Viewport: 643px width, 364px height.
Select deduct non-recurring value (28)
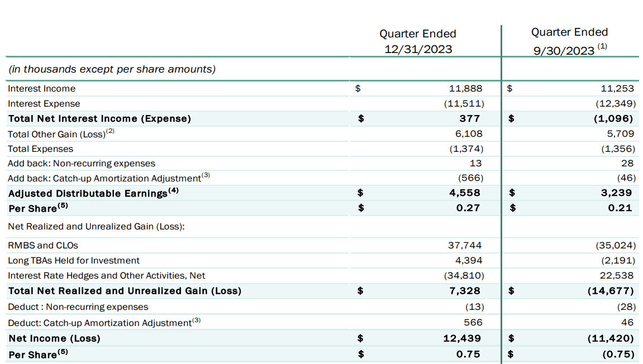pos(627,307)
